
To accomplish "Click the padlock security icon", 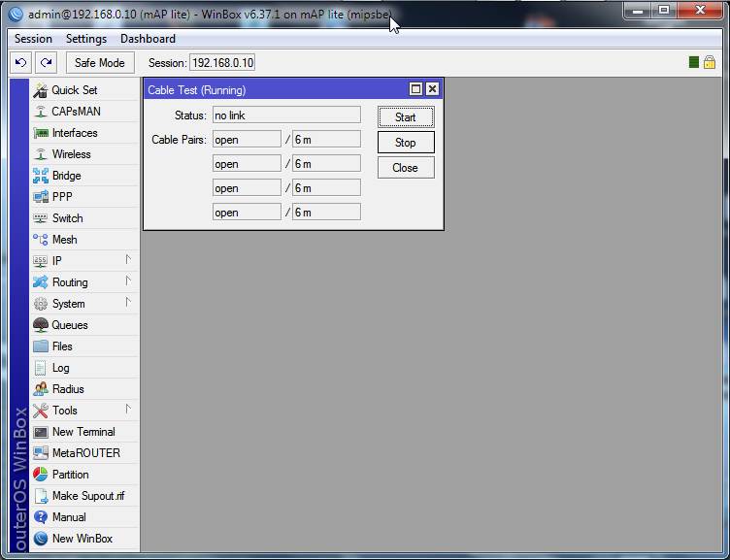I will click(710, 62).
